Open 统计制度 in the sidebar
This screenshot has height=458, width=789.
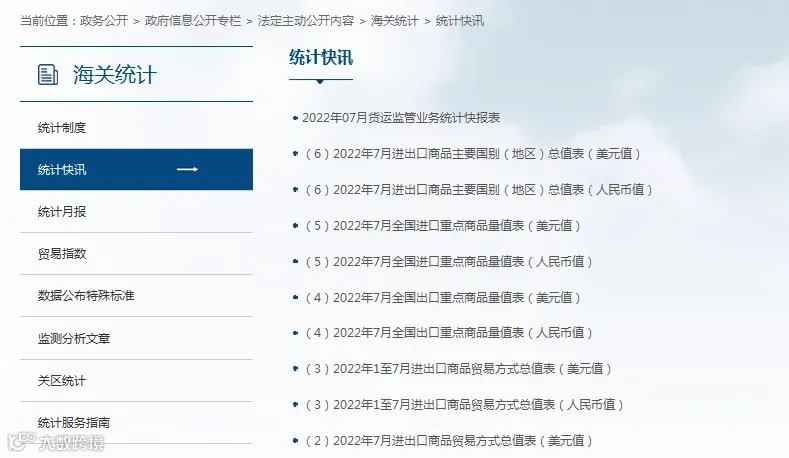[62, 128]
